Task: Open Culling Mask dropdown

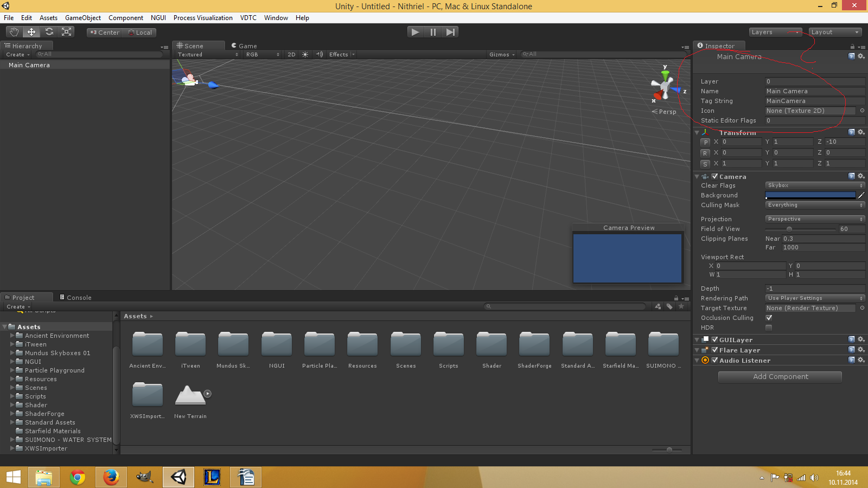Action: tap(815, 205)
